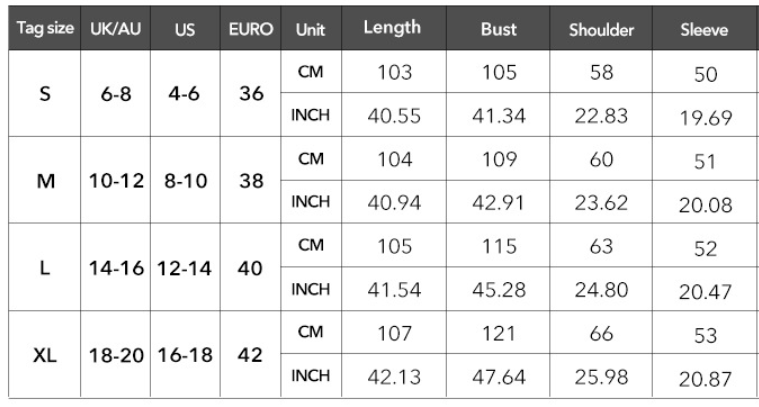759x407 pixels.
Task: Click the Tag size column header
Action: click(44, 29)
